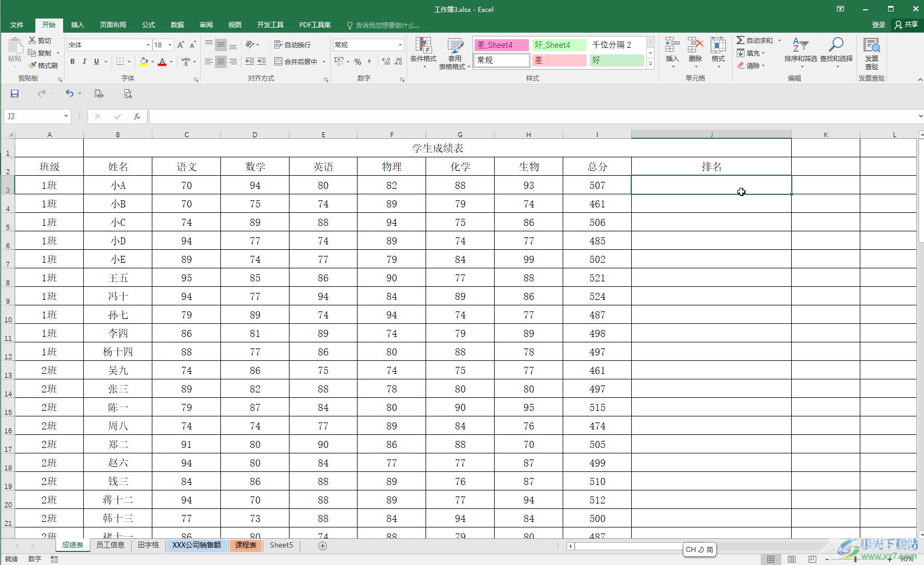Click the Paste icon
Screen dimensions: 924x565
click(x=15, y=46)
